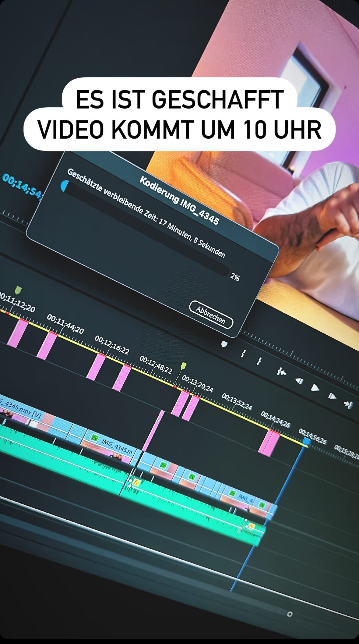Step back one frame button
This screenshot has height=644, width=359.
point(300,380)
